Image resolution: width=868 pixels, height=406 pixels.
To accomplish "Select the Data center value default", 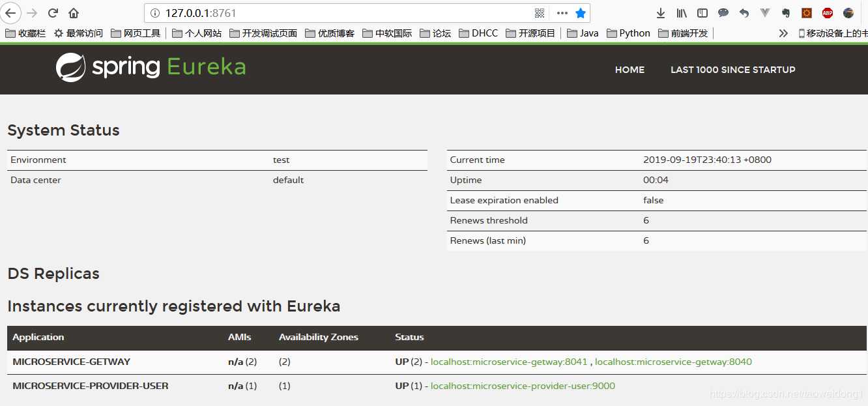I will point(289,180).
